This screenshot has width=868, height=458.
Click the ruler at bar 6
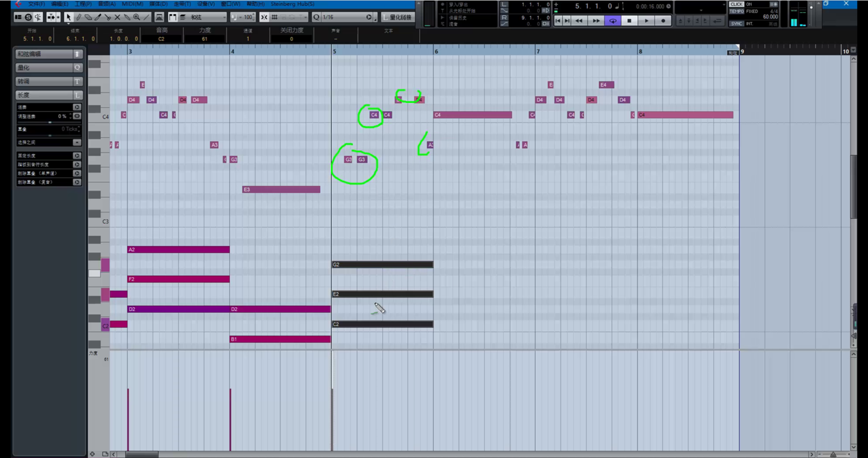pyautogui.click(x=436, y=52)
